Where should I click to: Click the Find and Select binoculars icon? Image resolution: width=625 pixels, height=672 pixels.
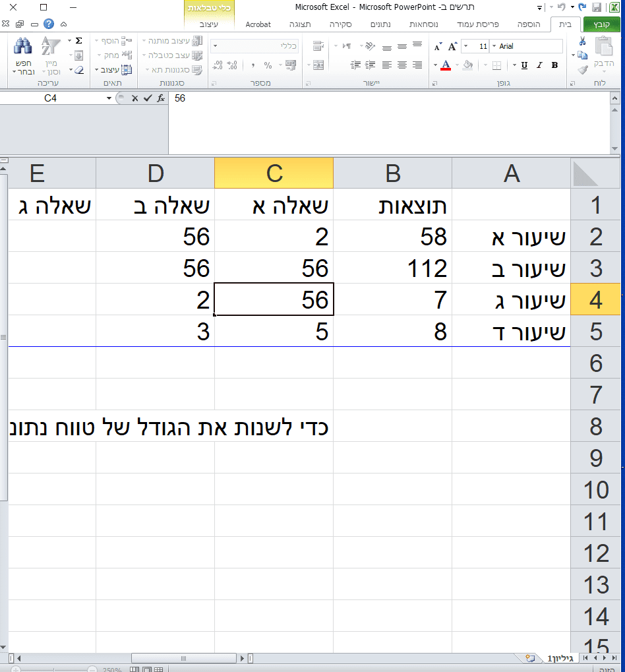coord(23,47)
